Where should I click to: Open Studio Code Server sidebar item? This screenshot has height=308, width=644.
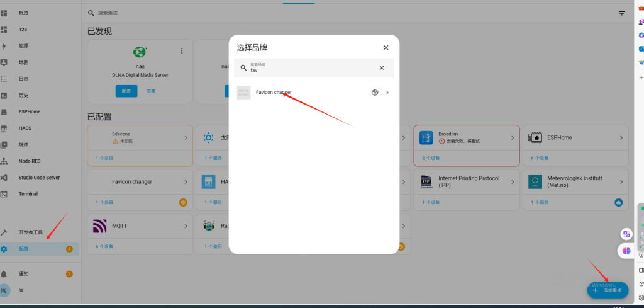[39, 178]
